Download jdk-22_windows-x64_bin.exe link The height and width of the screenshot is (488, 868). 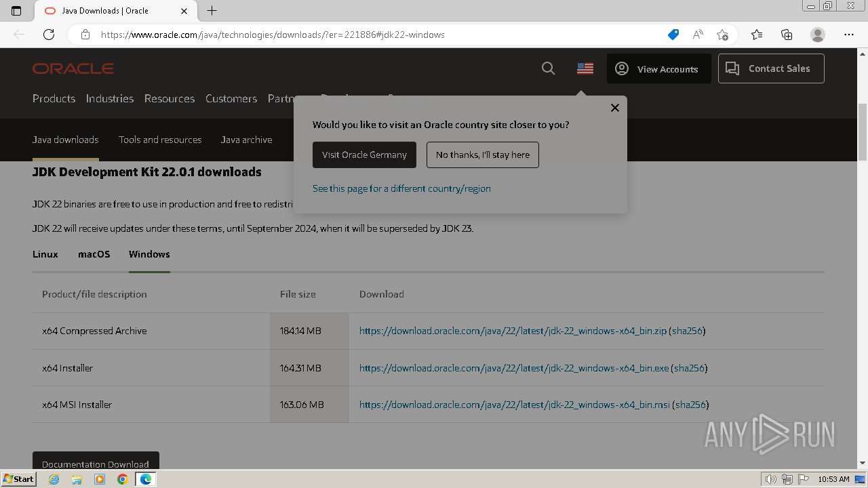pos(514,368)
